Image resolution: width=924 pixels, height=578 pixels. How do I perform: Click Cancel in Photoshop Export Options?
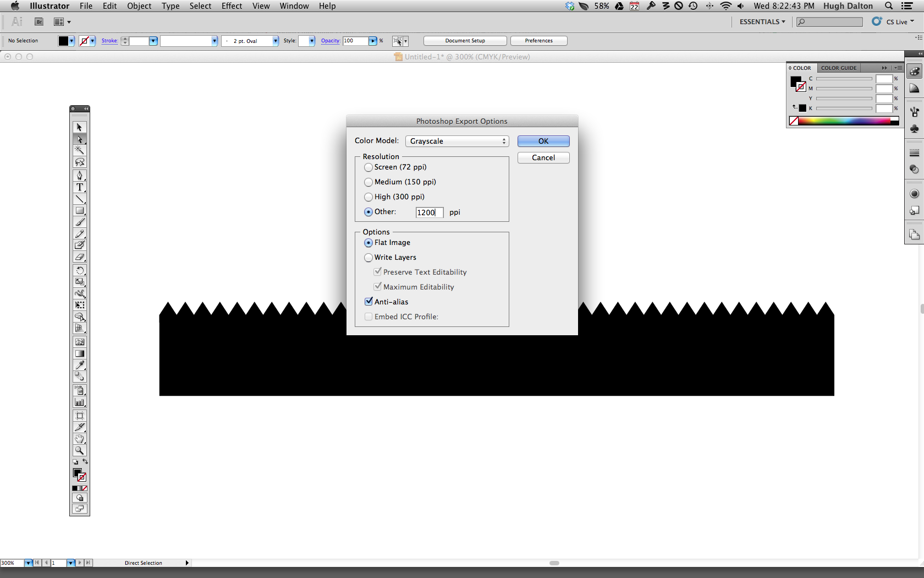coord(543,158)
